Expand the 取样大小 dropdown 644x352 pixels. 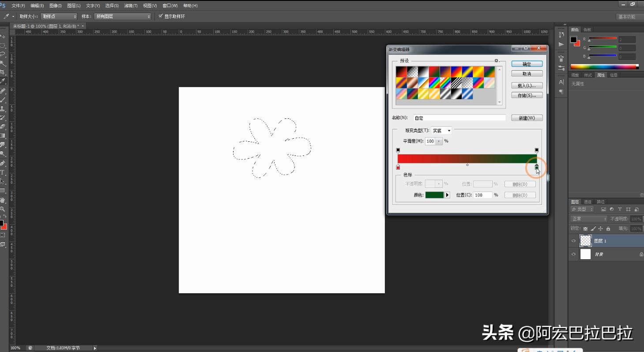point(59,16)
